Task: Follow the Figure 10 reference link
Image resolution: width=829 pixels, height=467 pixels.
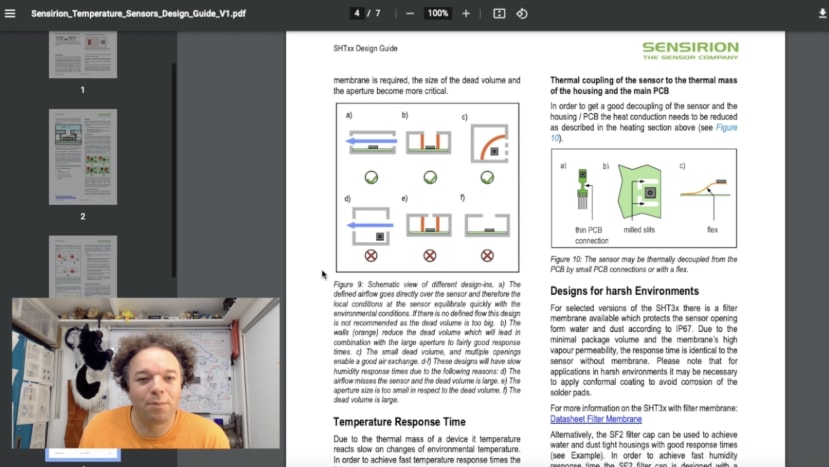Action: [726, 127]
